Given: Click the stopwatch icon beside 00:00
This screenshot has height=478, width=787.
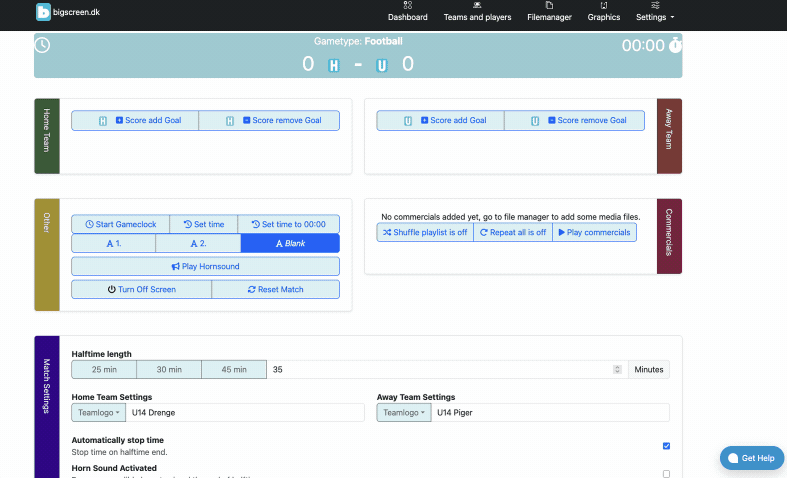Looking at the screenshot, I should (675, 45).
